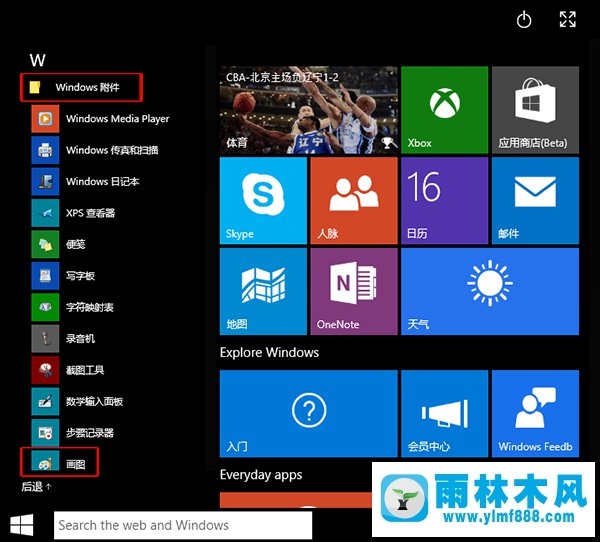This screenshot has height=542, width=600.
Task: Open 字符映射表 character map icon
Action: [45, 307]
